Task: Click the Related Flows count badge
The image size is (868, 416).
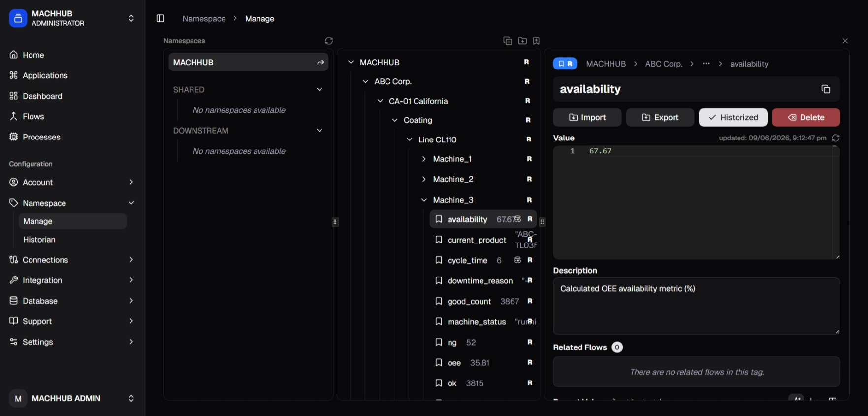Action: click(x=617, y=347)
